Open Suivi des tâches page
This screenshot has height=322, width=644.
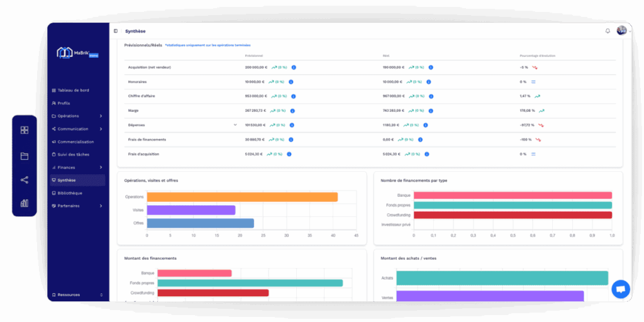pos(74,154)
